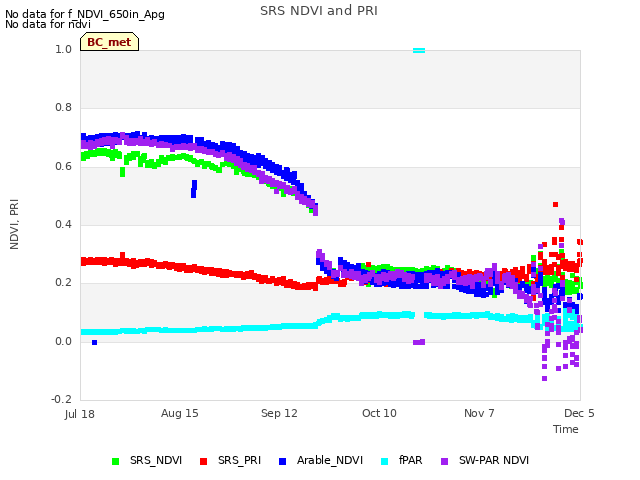Click the cyan fPAR outlier at 1.0
The width and height of the screenshot is (640, 480).
pyautogui.click(x=419, y=51)
